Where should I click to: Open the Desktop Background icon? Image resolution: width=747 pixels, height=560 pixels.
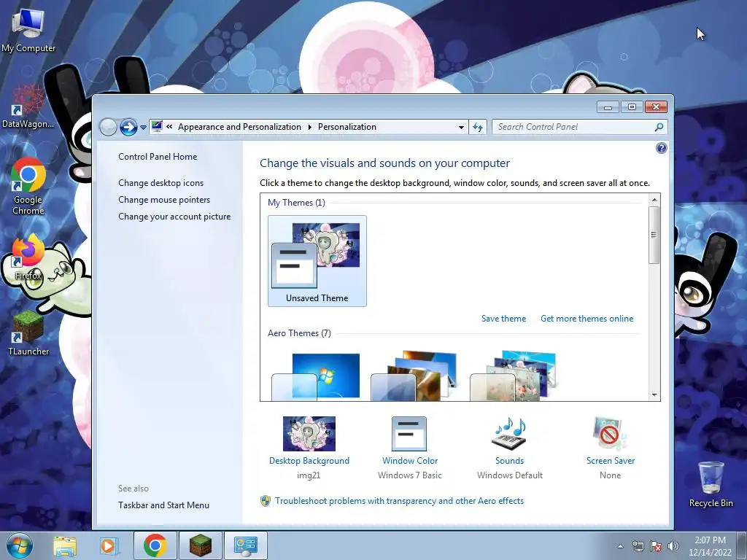coord(309,434)
